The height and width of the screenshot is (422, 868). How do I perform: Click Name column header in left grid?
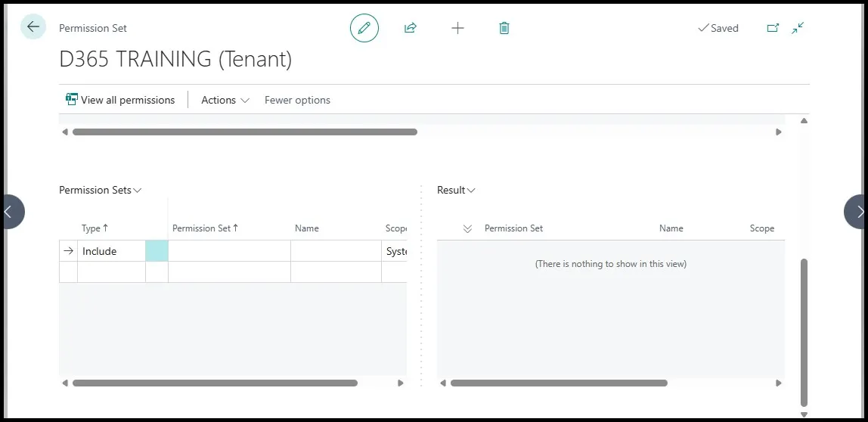click(x=307, y=228)
